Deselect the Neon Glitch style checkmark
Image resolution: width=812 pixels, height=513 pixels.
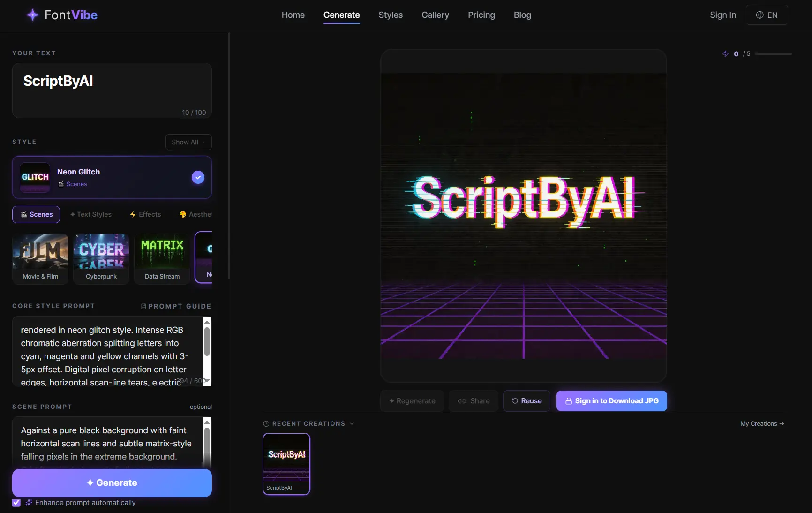click(x=198, y=178)
